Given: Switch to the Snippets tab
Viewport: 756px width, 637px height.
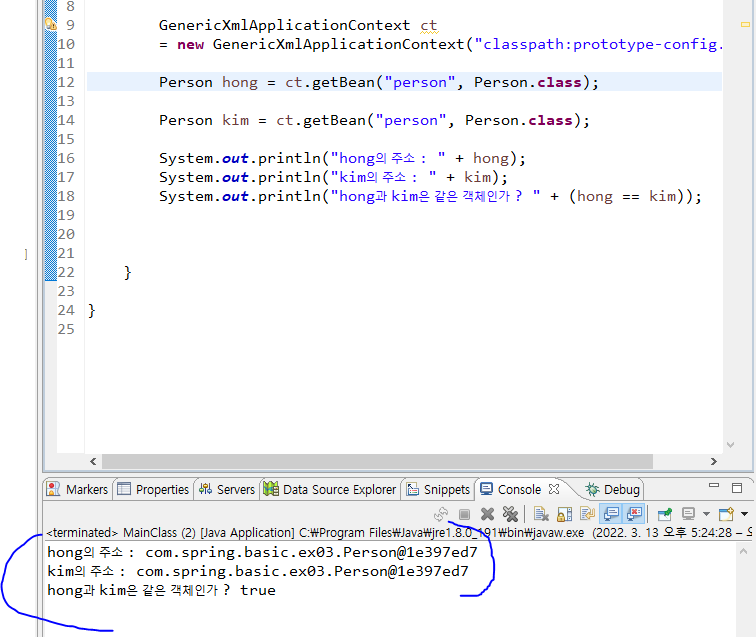Looking at the screenshot, I should pos(438,489).
